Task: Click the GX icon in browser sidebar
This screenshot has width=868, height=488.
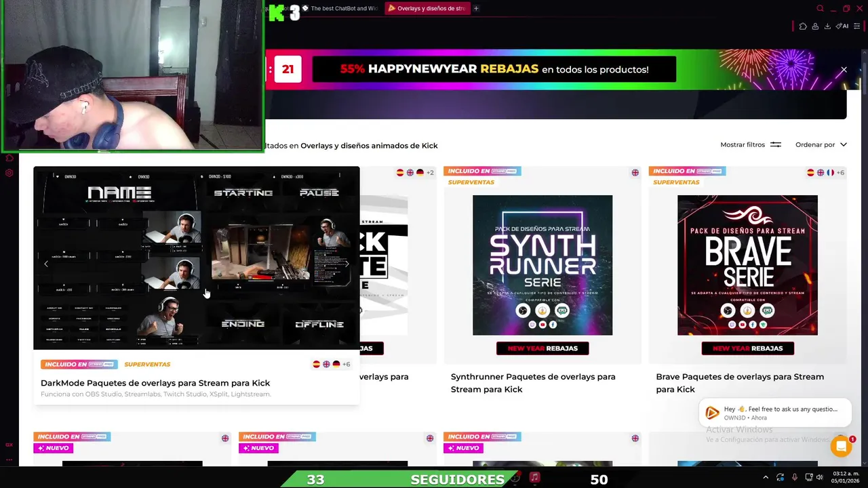Action: tap(9, 445)
